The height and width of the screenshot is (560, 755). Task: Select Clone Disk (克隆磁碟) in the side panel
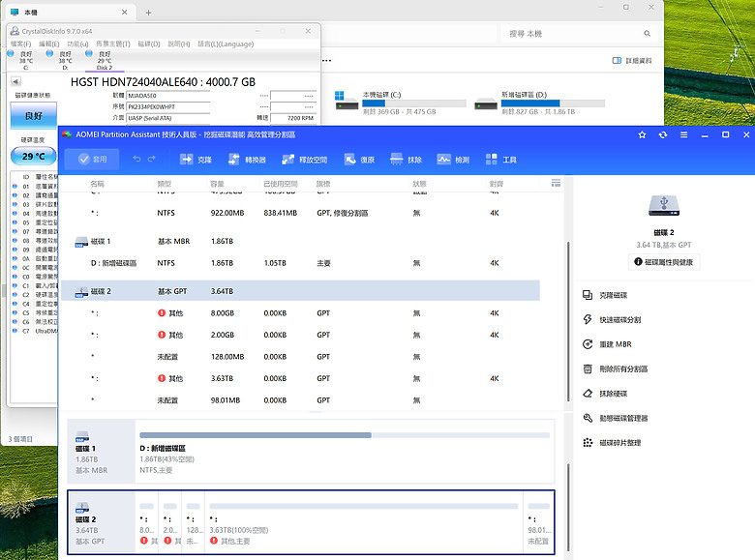(605, 295)
